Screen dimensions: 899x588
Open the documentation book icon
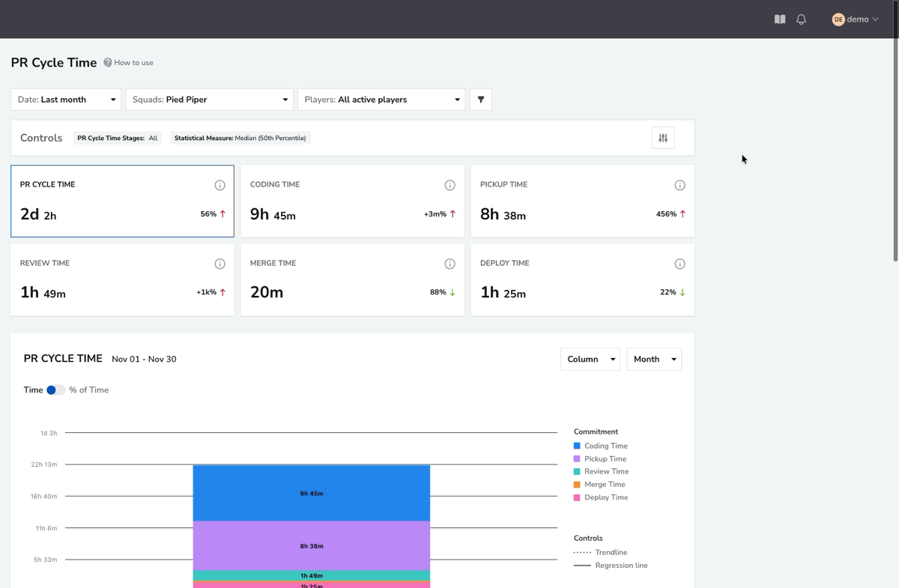(x=780, y=19)
